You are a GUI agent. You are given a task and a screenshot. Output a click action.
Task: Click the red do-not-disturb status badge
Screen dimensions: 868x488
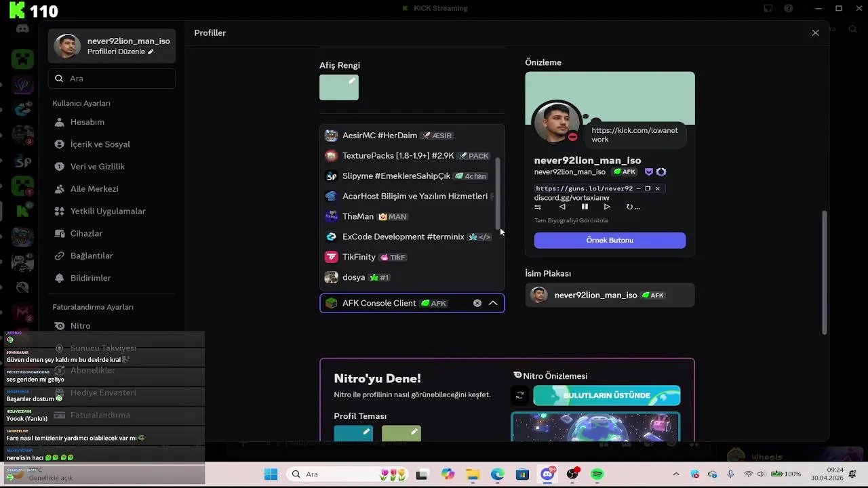(573, 137)
